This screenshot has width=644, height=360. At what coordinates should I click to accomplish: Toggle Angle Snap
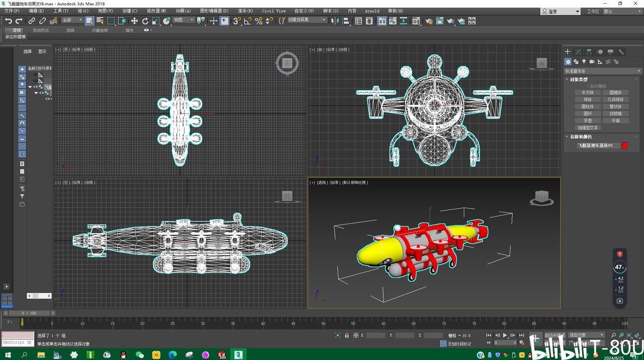247,21
